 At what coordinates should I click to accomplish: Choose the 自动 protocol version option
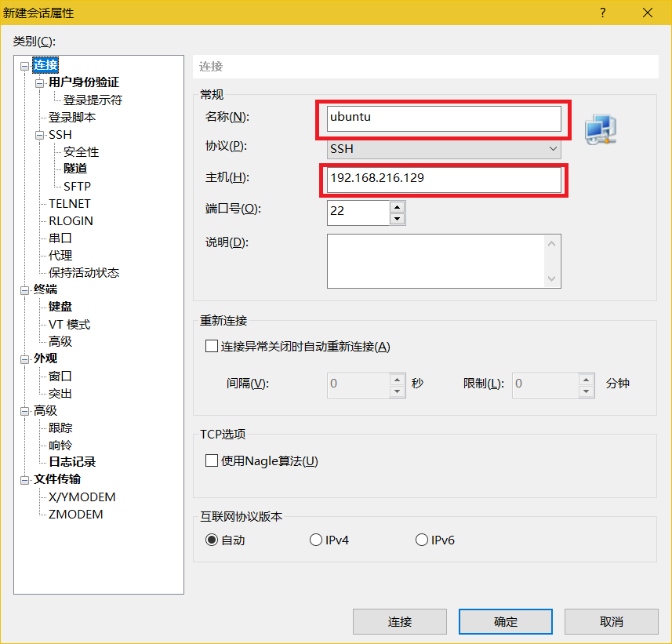[x=212, y=540]
